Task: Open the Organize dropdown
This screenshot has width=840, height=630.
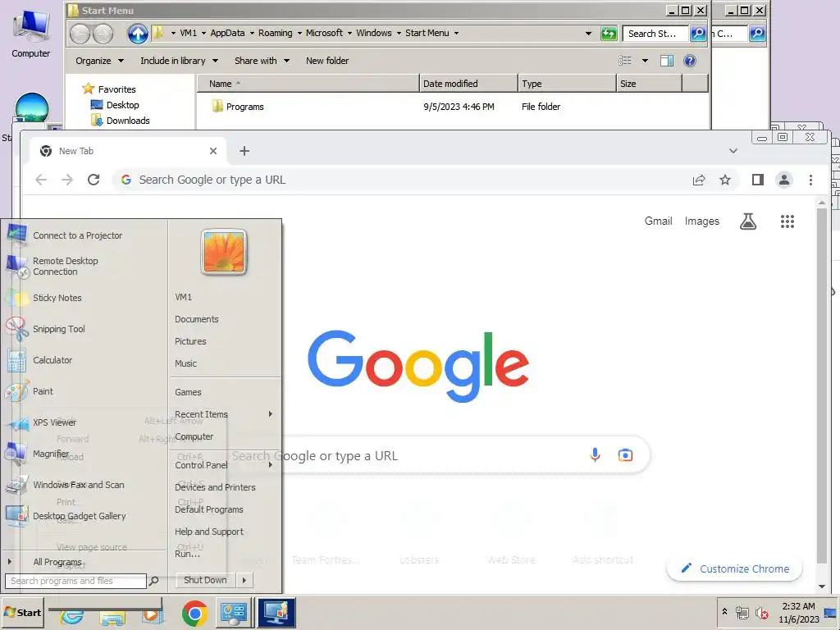Action: (99, 61)
